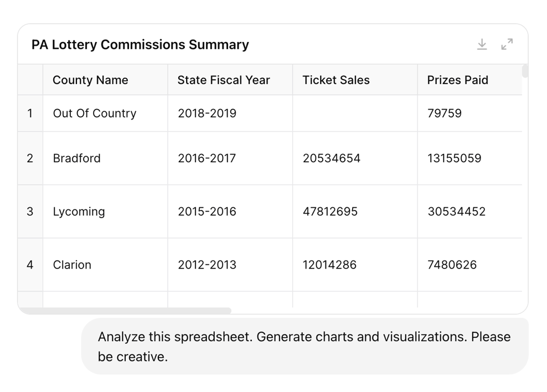Click the Bradford county cell
Viewport: 547px width, 392px height.
tap(76, 158)
